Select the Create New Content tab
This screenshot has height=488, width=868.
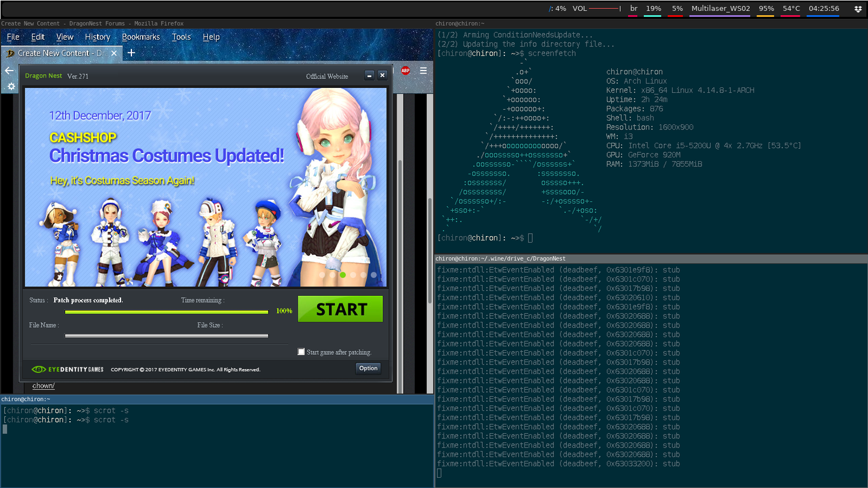[x=61, y=53]
